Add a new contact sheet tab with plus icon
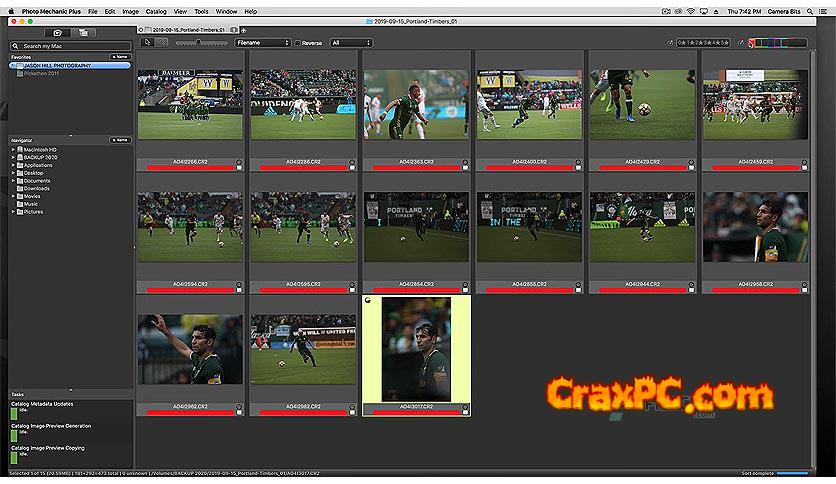The image size is (836, 484). (243, 32)
